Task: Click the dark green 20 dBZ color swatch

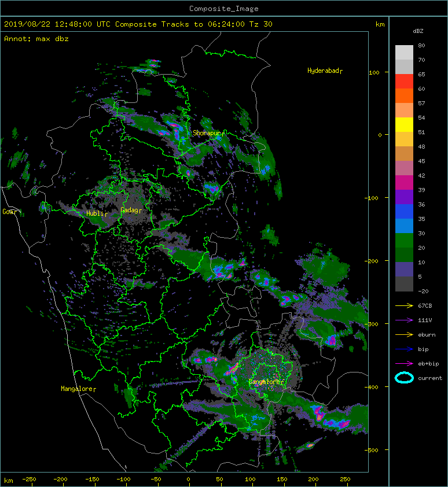Action: pos(404,255)
